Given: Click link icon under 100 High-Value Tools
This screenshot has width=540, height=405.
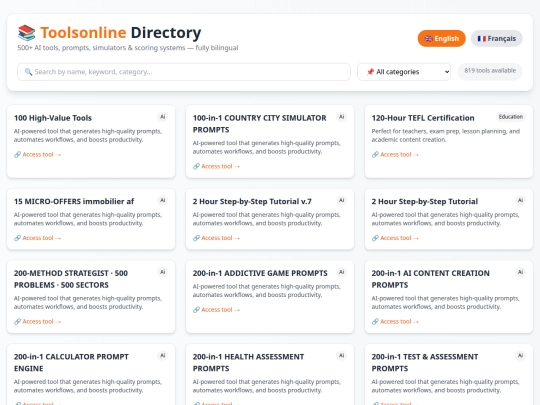Looking at the screenshot, I should click(18, 155).
